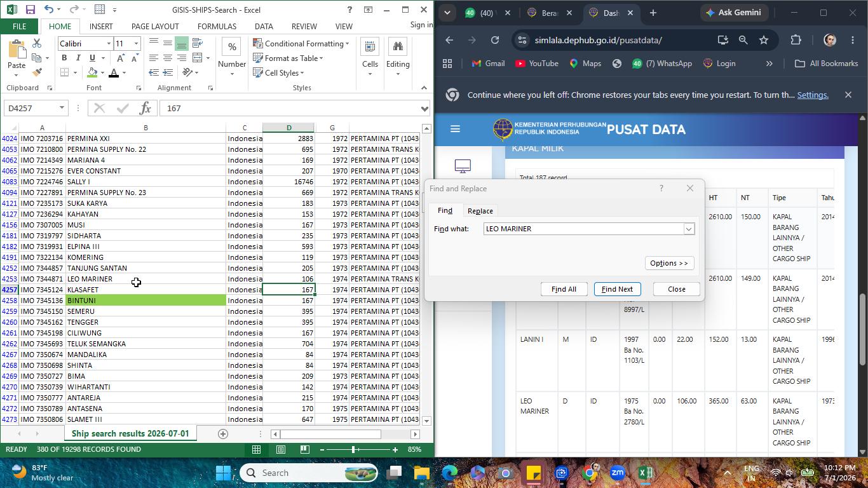Viewport: 868px width, 488px height.
Task: Switch to DATA ribbon tab
Action: [264, 26]
